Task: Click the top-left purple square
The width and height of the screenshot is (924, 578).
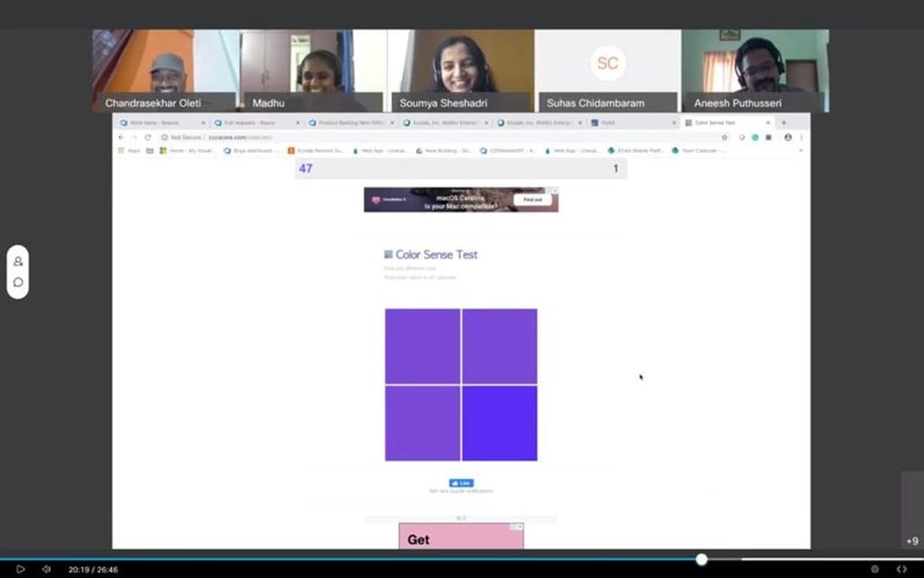Action: [422, 346]
